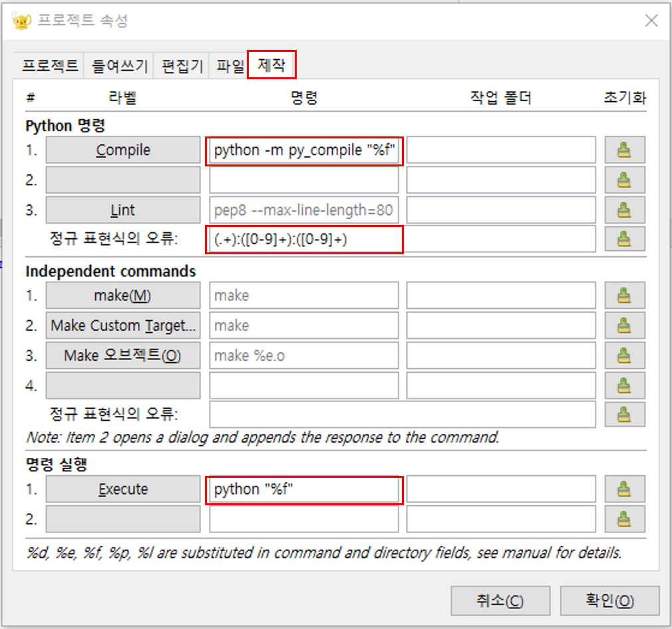672x629 pixels.
Task: Click the make(M) label button
Action: click(123, 296)
